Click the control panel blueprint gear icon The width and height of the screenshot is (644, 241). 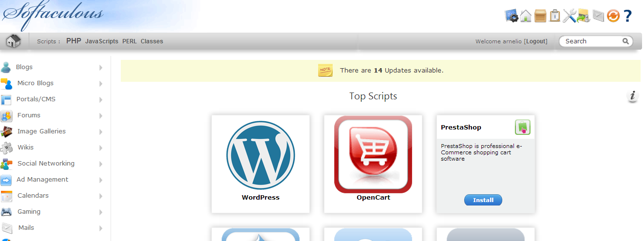(x=511, y=16)
